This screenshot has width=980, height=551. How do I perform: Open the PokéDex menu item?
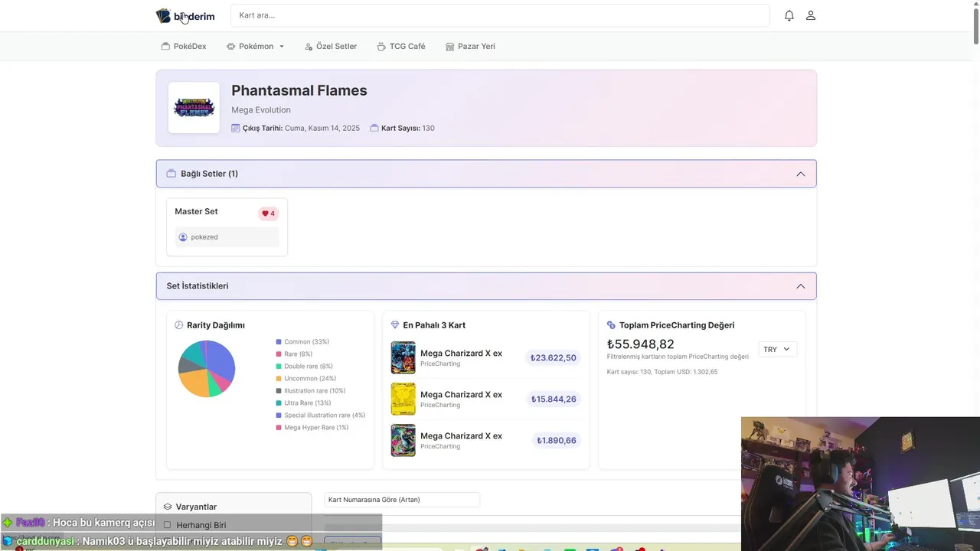(184, 46)
